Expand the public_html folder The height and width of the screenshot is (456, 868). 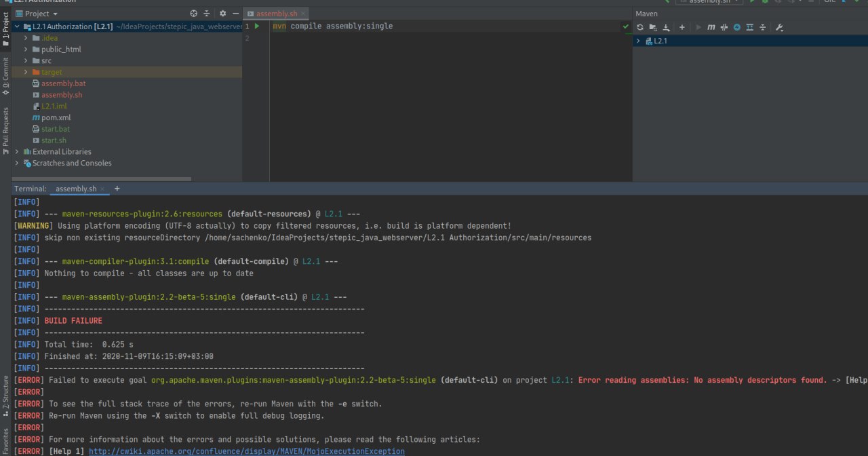tap(26, 50)
